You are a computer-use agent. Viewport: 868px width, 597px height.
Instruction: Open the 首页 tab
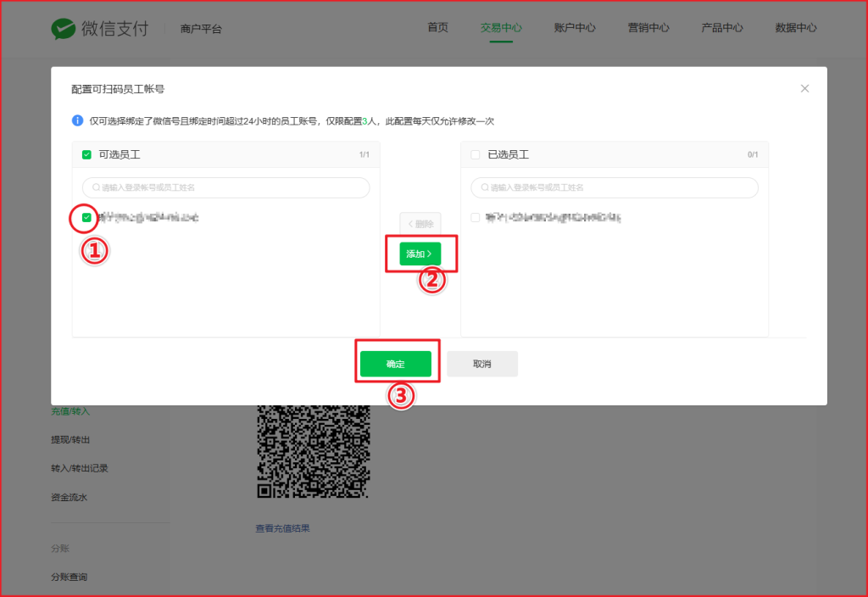tap(437, 28)
